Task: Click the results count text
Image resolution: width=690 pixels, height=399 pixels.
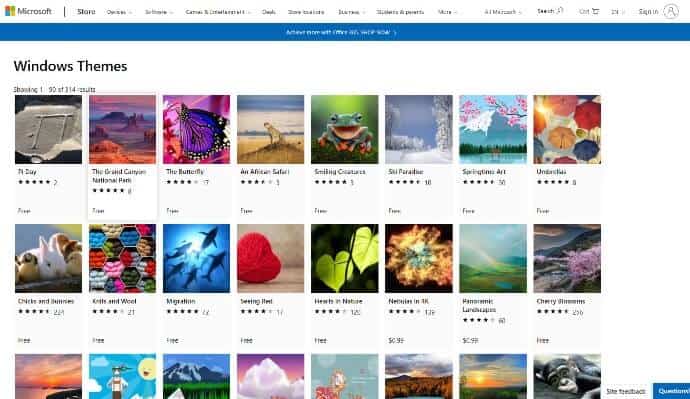Action: (x=55, y=89)
